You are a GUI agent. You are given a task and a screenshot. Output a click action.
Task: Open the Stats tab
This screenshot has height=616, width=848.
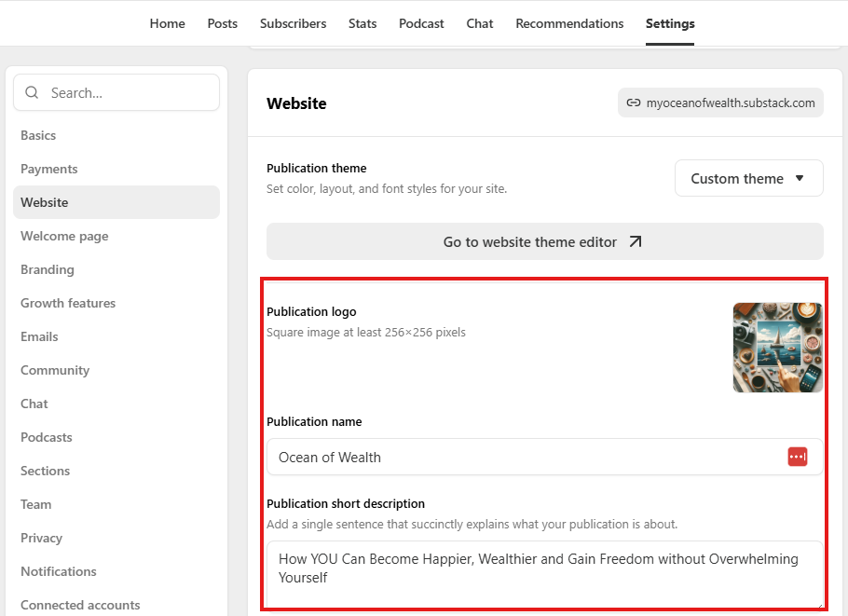pos(362,23)
